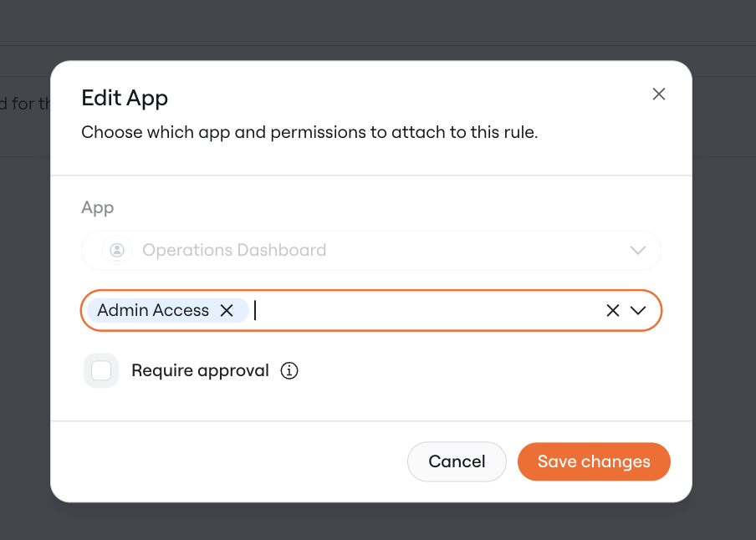756x540 pixels.
Task: Show Require approval info tooltip
Action: coord(289,371)
